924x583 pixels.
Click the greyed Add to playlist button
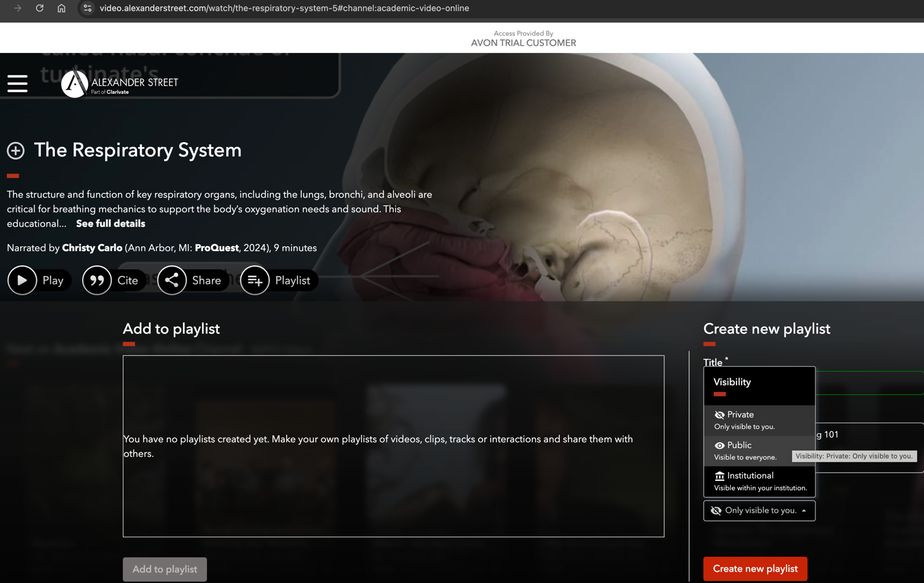click(165, 569)
